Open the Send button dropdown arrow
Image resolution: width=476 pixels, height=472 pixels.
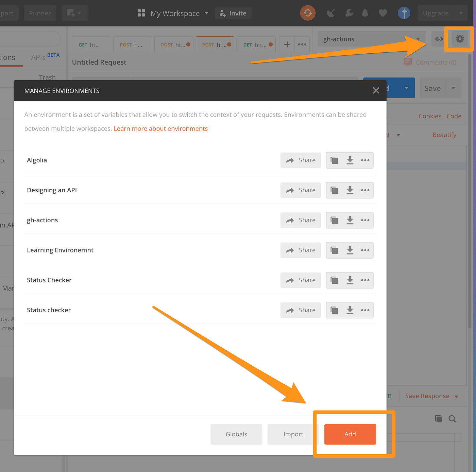407,88
